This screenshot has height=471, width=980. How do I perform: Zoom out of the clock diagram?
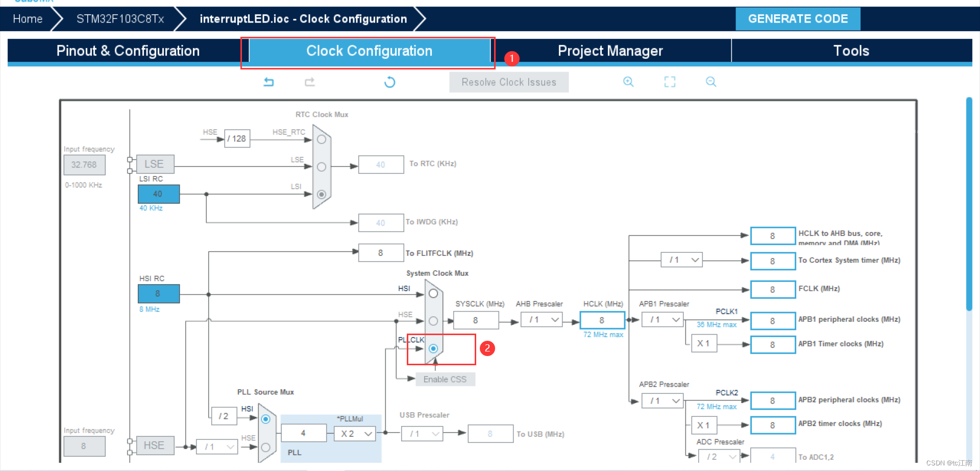tap(711, 82)
